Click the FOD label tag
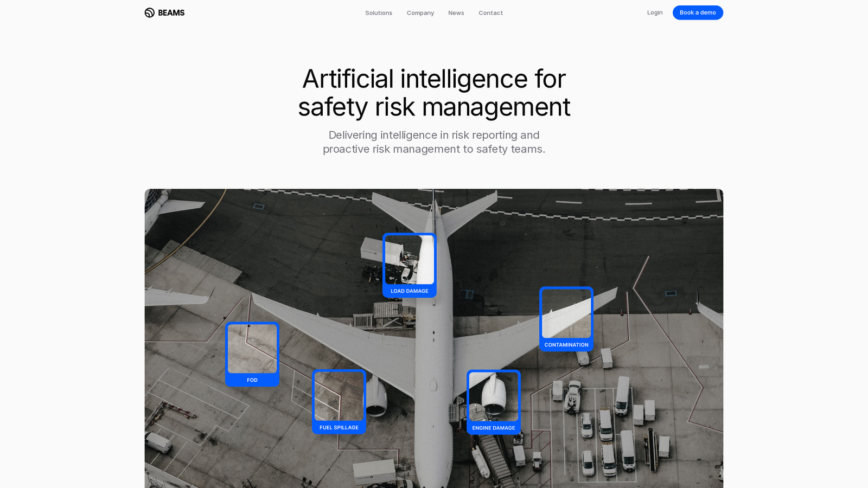The image size is (868, 488). click(x=252, y=380)
